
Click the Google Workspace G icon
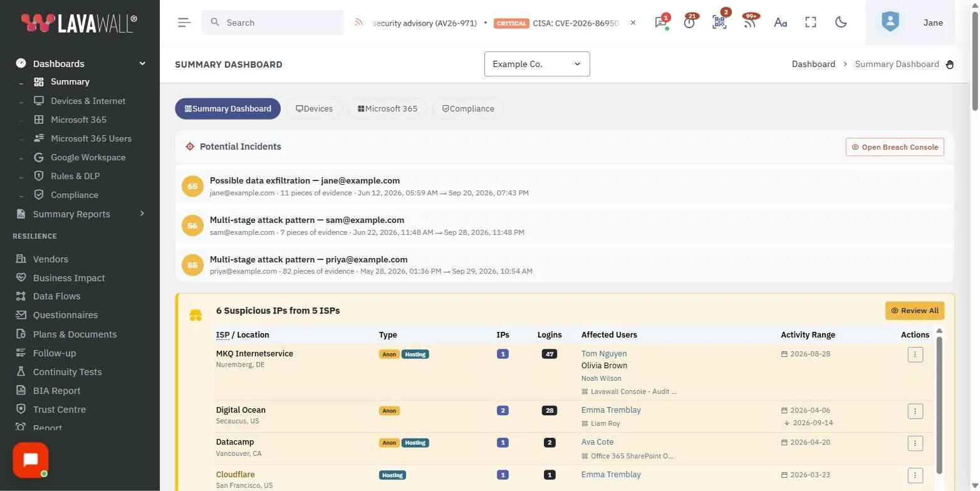(x=39, y=157)
